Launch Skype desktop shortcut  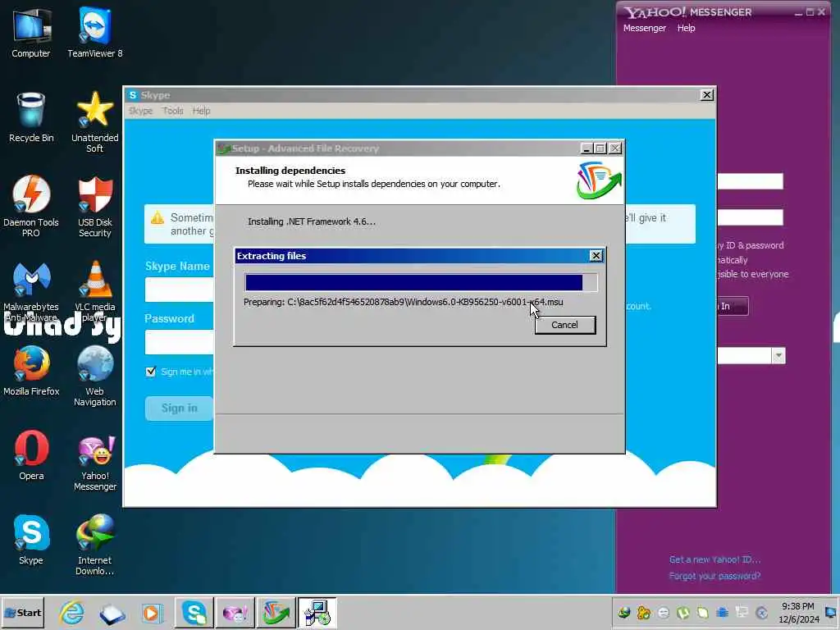31,540
